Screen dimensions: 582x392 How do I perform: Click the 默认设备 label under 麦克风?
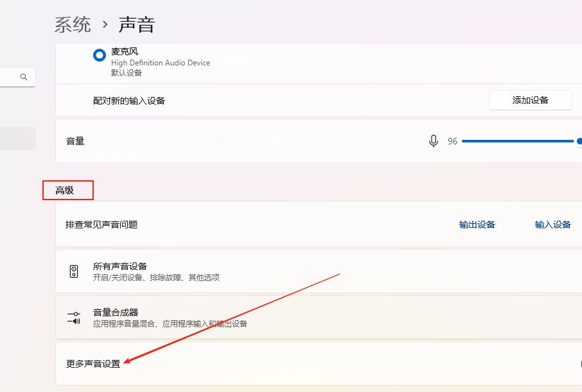click(126, 72)
